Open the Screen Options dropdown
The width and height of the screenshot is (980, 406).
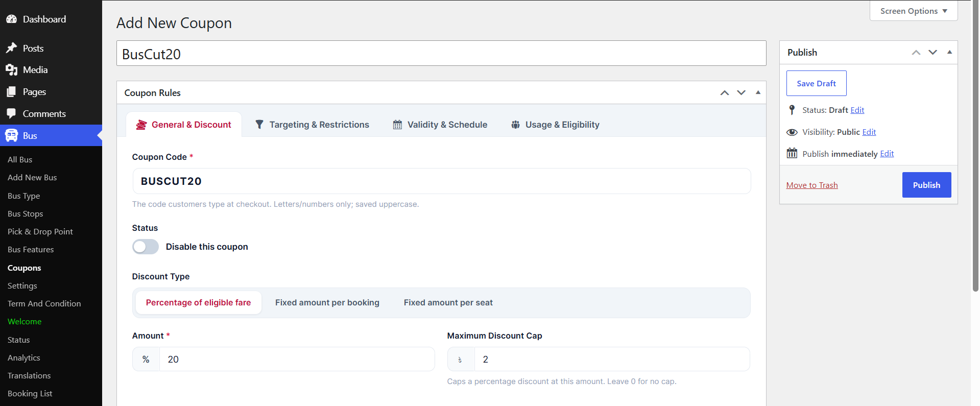pos(914,11)
